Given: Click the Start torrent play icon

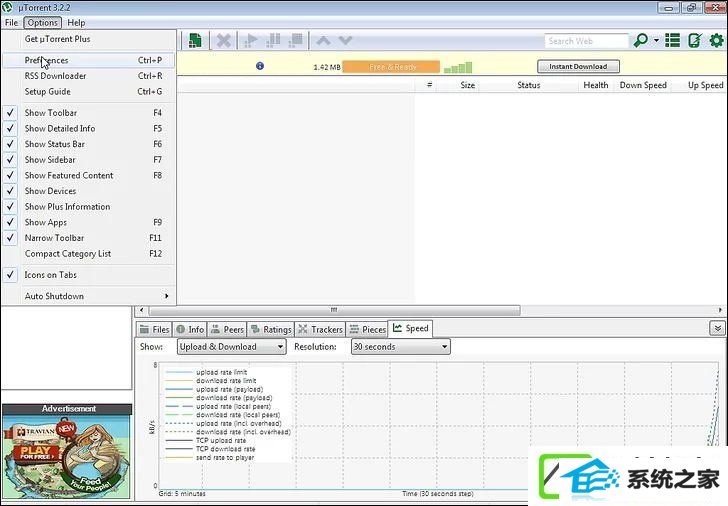Looking at the screenshot, I should [251, 41].
